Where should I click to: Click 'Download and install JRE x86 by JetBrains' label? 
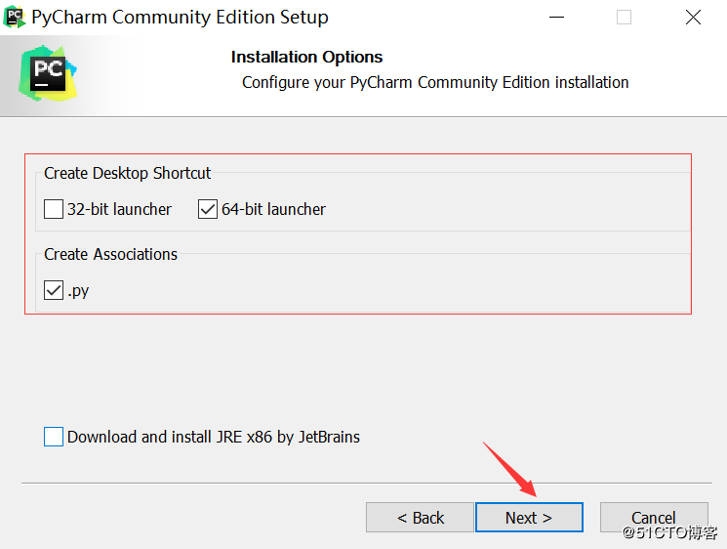(x=214, y=437)
